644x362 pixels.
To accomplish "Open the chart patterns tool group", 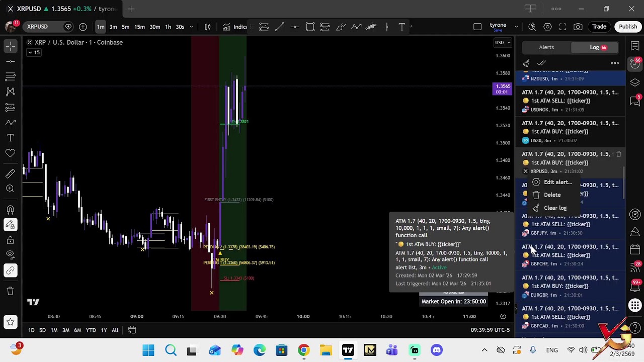I will pos(10,92).
